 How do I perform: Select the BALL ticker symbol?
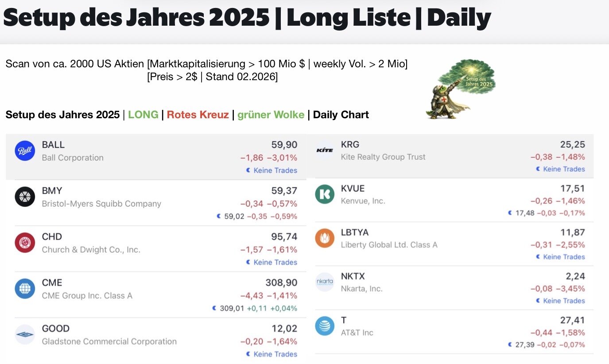coord(53,145)
